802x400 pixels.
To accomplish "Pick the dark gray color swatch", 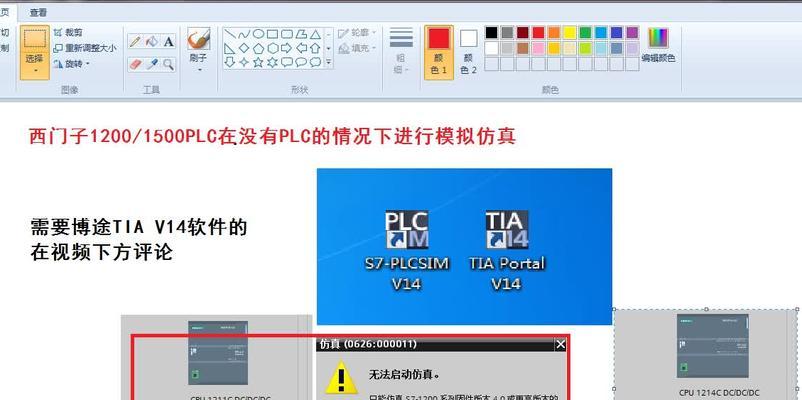I will 507,33.
